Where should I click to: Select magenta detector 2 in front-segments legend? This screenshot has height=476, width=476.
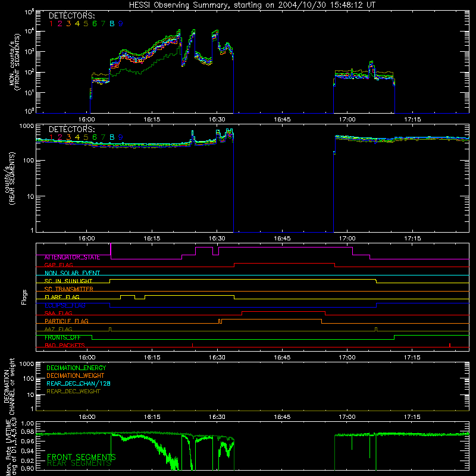[x=60, y=24]
